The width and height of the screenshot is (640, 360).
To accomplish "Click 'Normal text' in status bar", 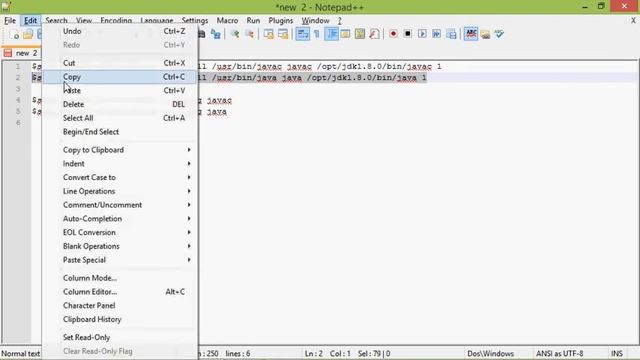I will 21,353.
